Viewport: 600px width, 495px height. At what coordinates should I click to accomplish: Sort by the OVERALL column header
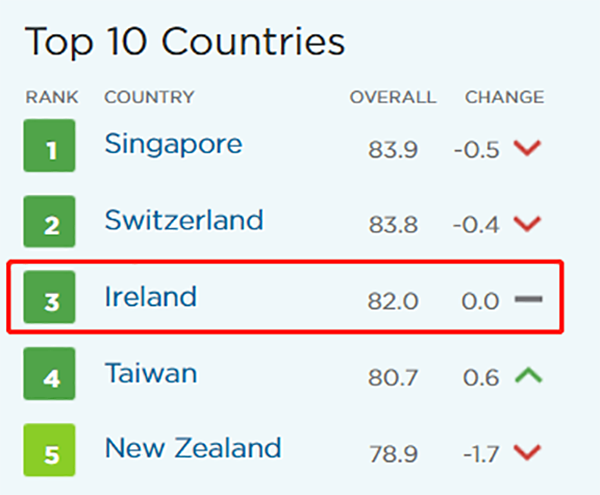click(x=392, y=97)
